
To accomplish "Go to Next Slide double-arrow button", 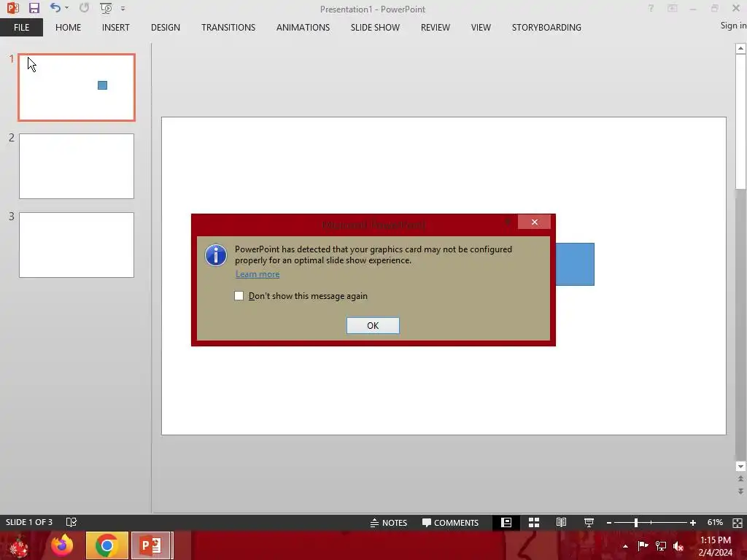I will tap(740, 491).
